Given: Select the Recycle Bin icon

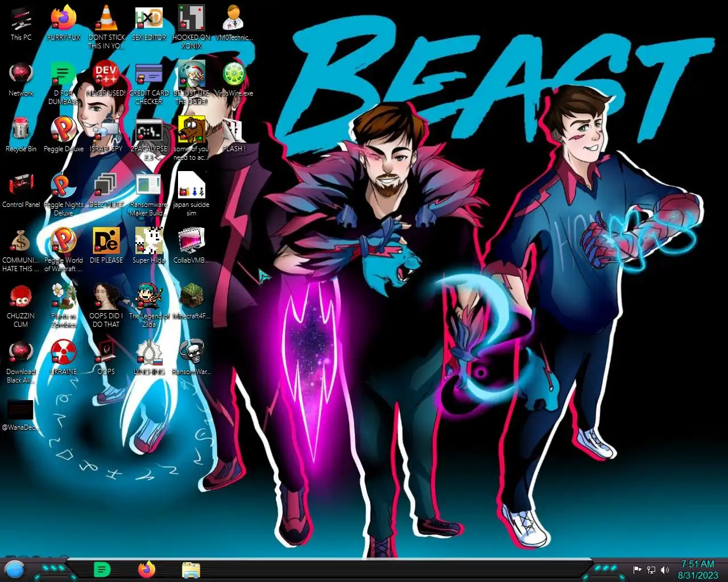Looking at the screenshot, I should coord(21,135).
